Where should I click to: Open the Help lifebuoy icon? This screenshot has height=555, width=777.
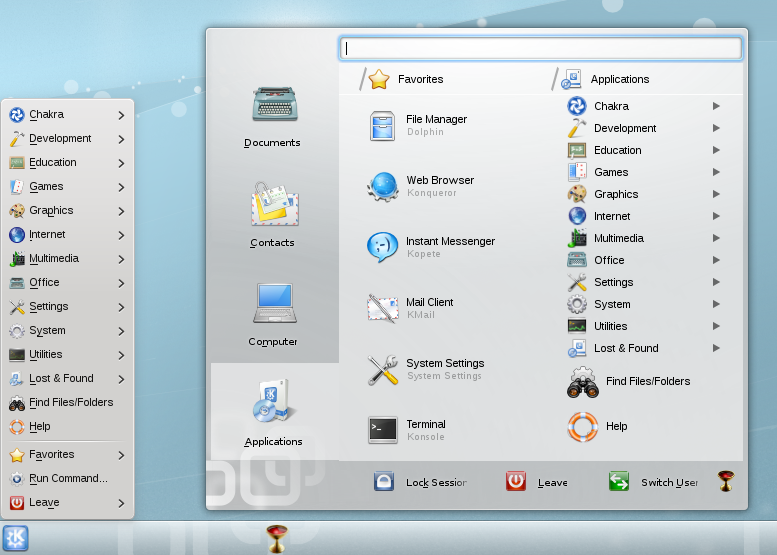point(582,426)
